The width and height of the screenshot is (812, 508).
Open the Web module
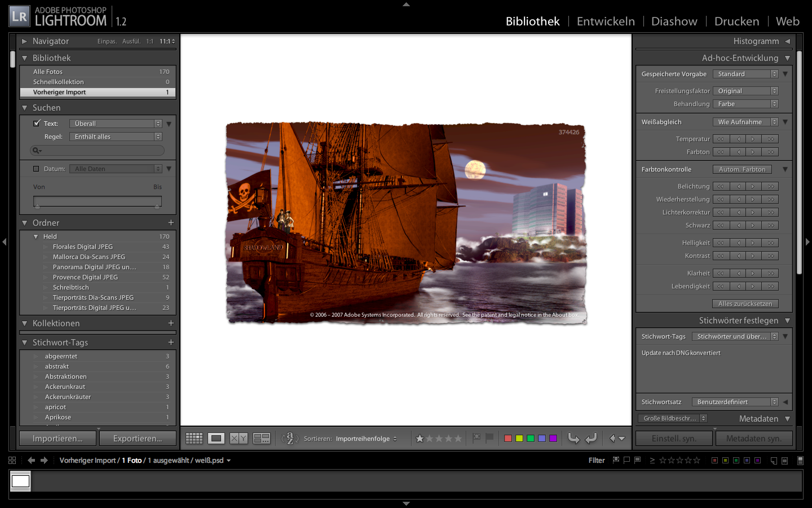point(787,21)
